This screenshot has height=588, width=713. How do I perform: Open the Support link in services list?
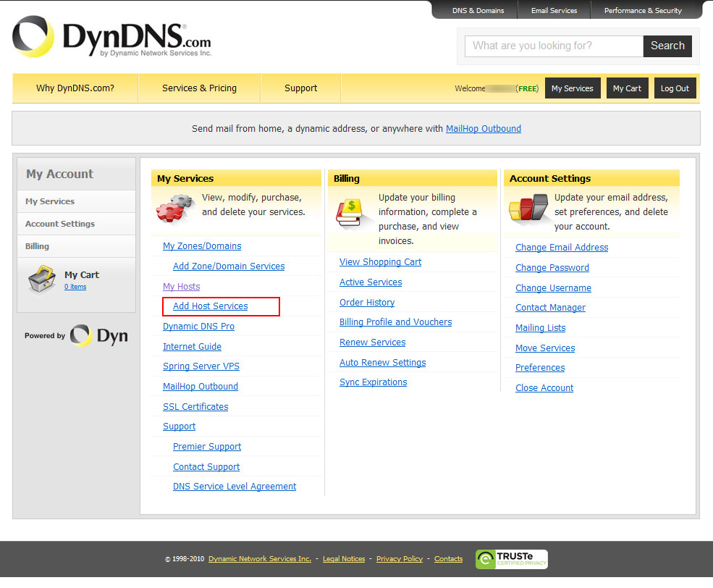click(180, 427)
